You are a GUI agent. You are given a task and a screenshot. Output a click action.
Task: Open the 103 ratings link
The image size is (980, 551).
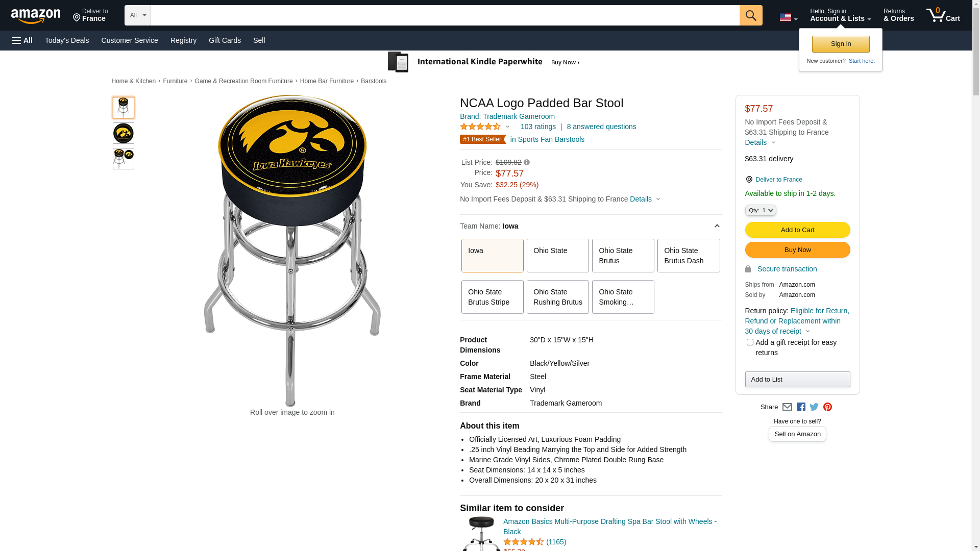tap(538, 127)
